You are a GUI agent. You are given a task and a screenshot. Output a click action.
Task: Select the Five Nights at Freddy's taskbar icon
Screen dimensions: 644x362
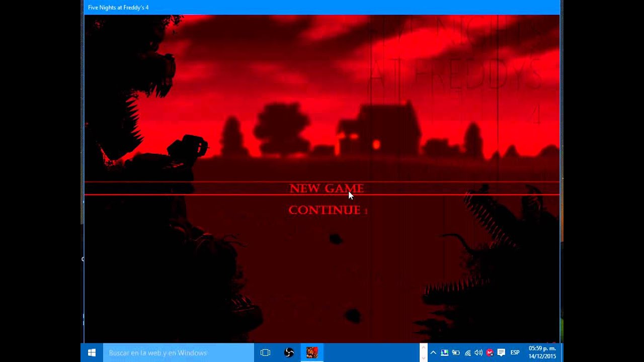[312, 353]
